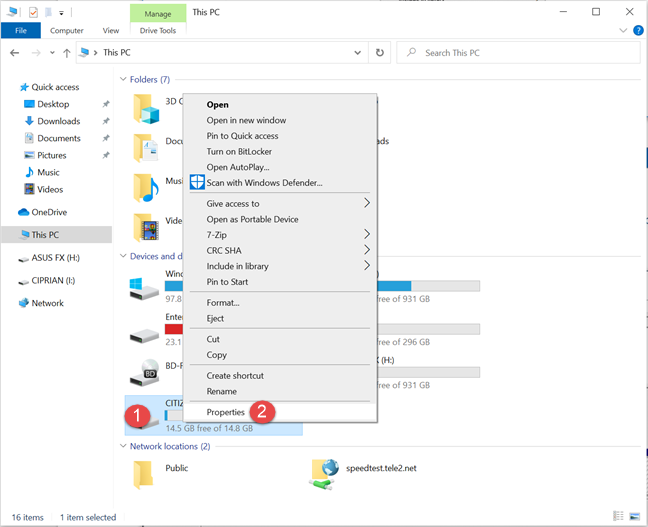Open the File tab
Image resolution: width=648 pixels, height=527 pixels.
point(21,30)
